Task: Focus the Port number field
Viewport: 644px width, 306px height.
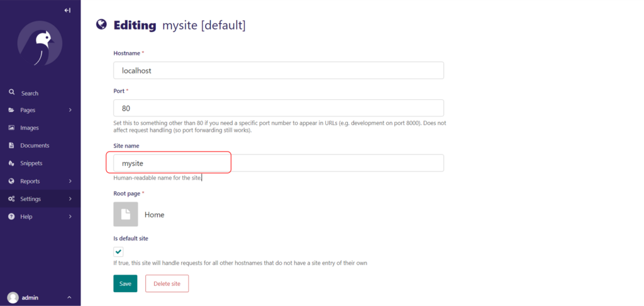Action: coord(279,108)
